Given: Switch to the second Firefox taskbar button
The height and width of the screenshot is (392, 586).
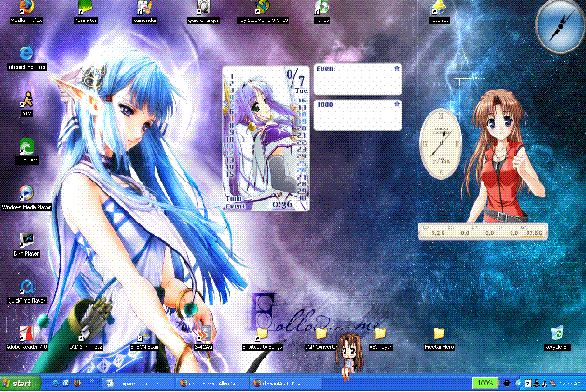Looking at the screenshot, I should point(211,384).
